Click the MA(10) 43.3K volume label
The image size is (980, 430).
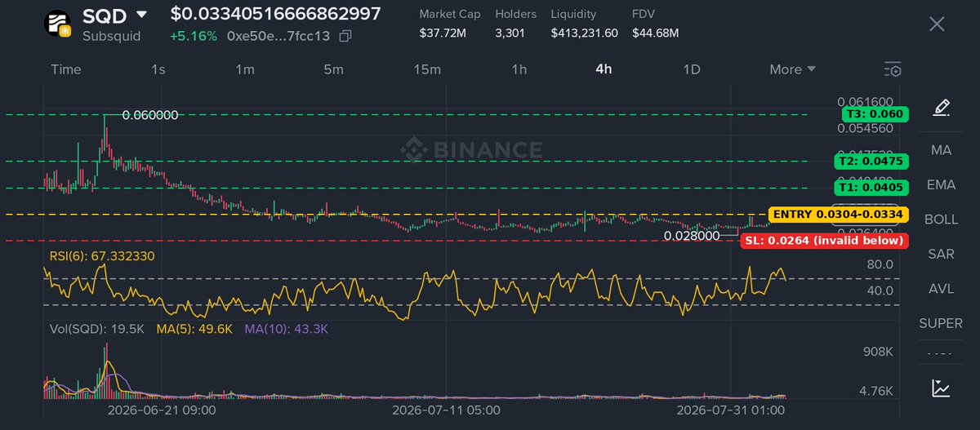pos(286,329)
